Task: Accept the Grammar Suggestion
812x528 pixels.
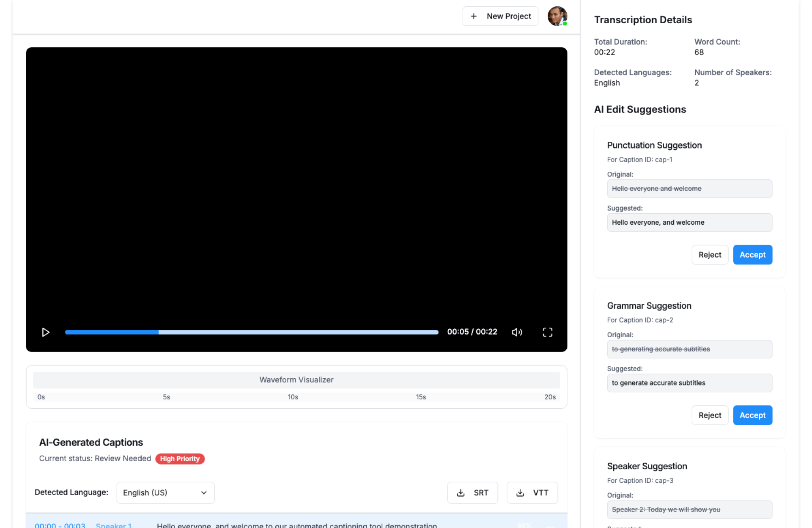Action: 752,415
